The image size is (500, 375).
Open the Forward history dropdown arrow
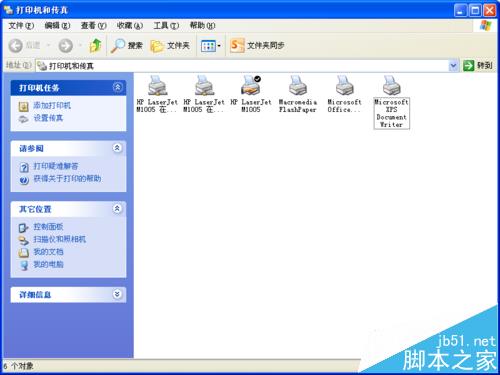(80, 46)
